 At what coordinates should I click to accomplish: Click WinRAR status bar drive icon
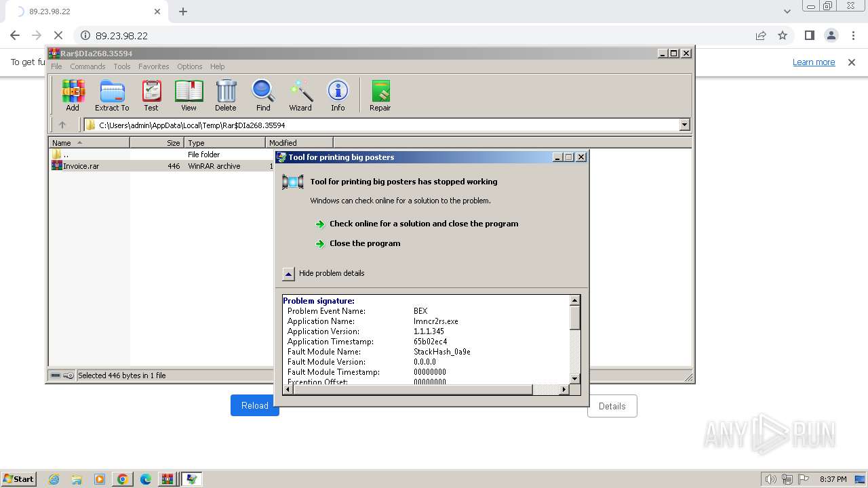click(x=56, y=375)
